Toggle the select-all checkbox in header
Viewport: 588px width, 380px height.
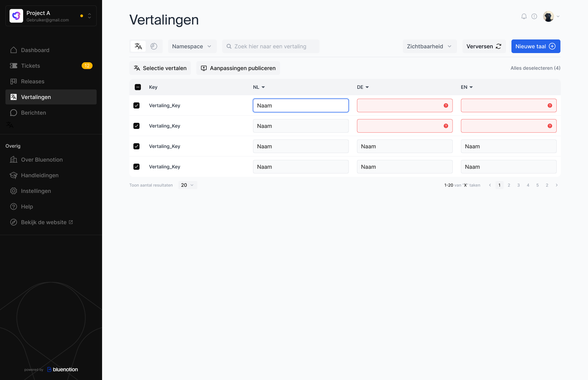click(x=138, y=87)
